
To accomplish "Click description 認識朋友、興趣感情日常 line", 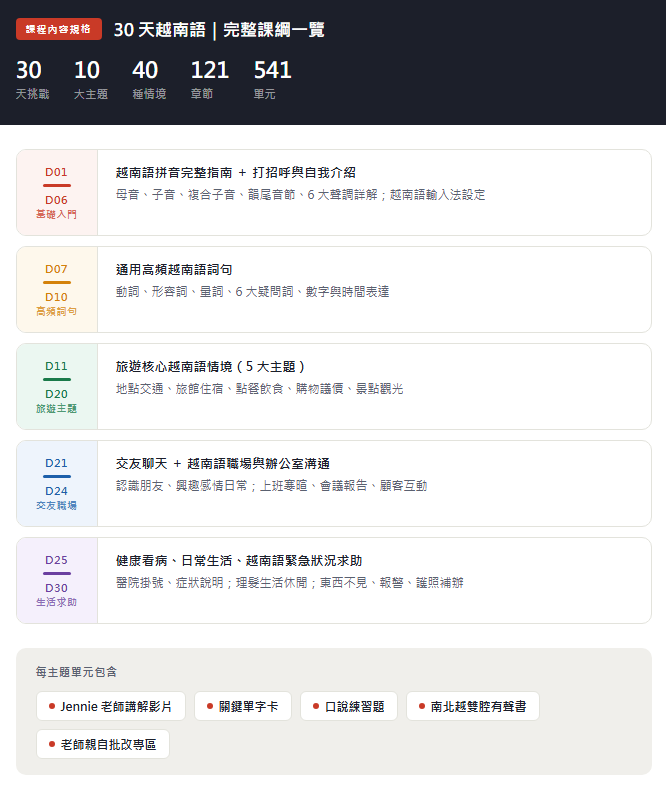I will tap(272, 486).
